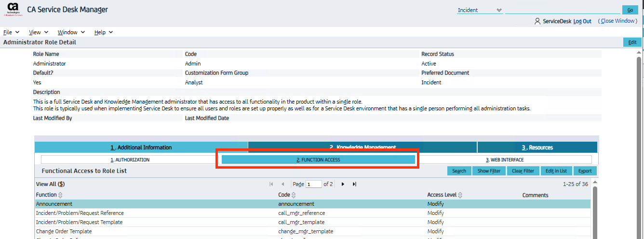This screenshot has width=644, height=239.
Task: Click the Log Out link
Action: 582,21
